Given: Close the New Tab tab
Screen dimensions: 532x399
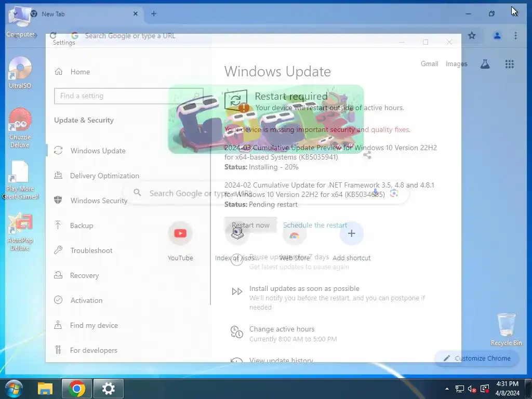Looking at the screenshot, I should [136, 14].
